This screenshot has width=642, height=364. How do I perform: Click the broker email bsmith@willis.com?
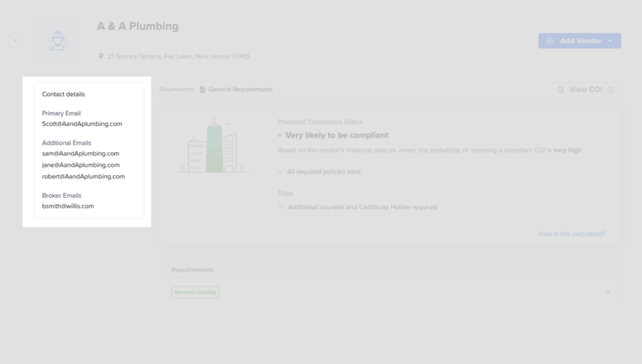tap(68, 206)
